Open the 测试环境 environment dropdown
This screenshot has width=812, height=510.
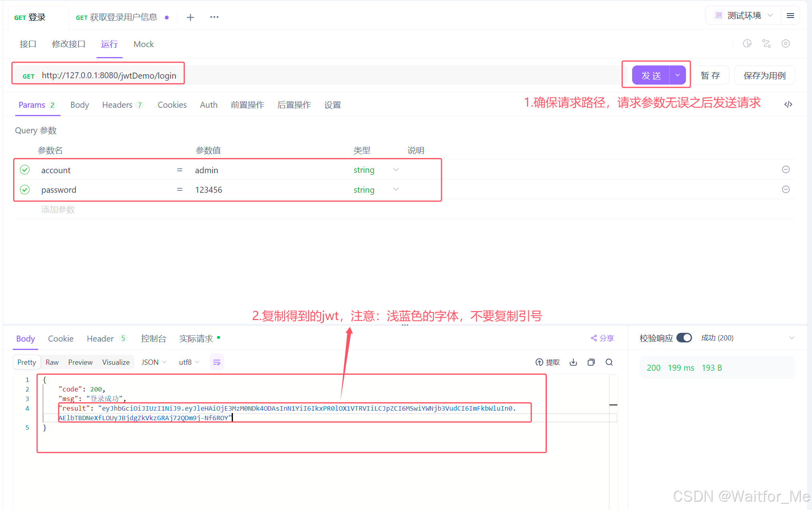click(743, 16)
